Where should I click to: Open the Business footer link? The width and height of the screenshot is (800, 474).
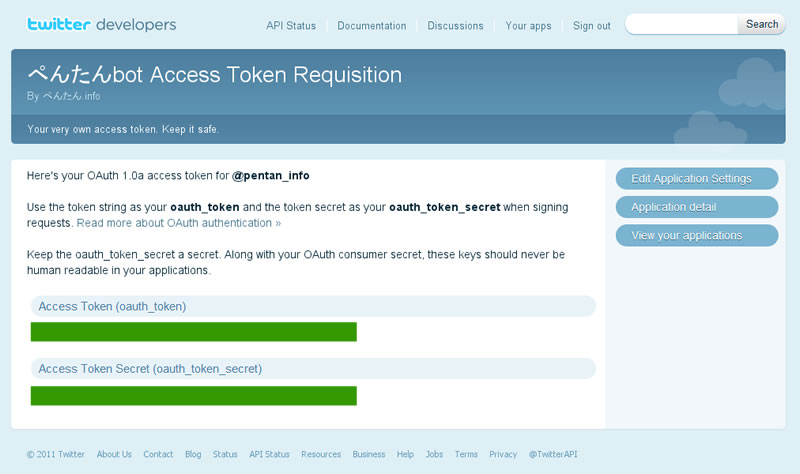click(x=369, y=454)
